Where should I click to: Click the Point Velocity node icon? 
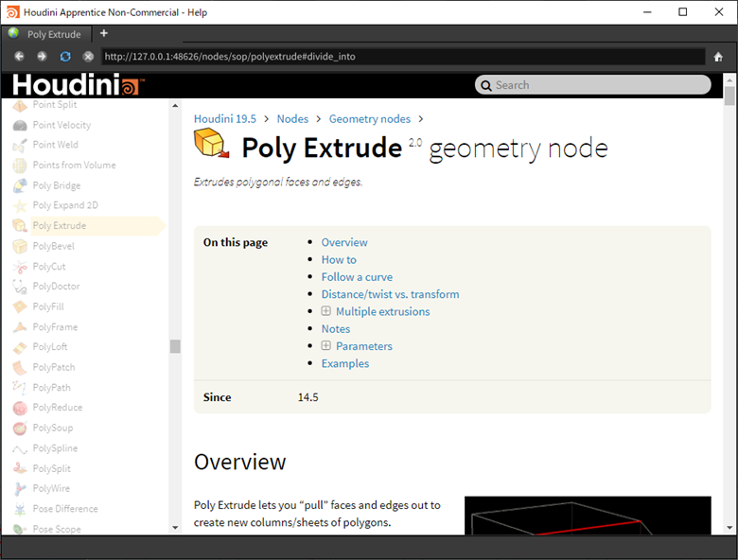pos(20,125)
